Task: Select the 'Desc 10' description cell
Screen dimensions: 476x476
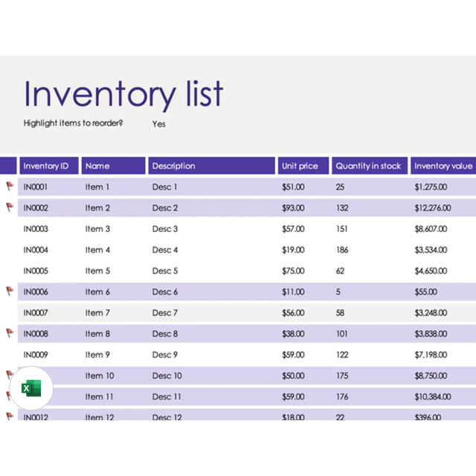Action: (167, 376)
